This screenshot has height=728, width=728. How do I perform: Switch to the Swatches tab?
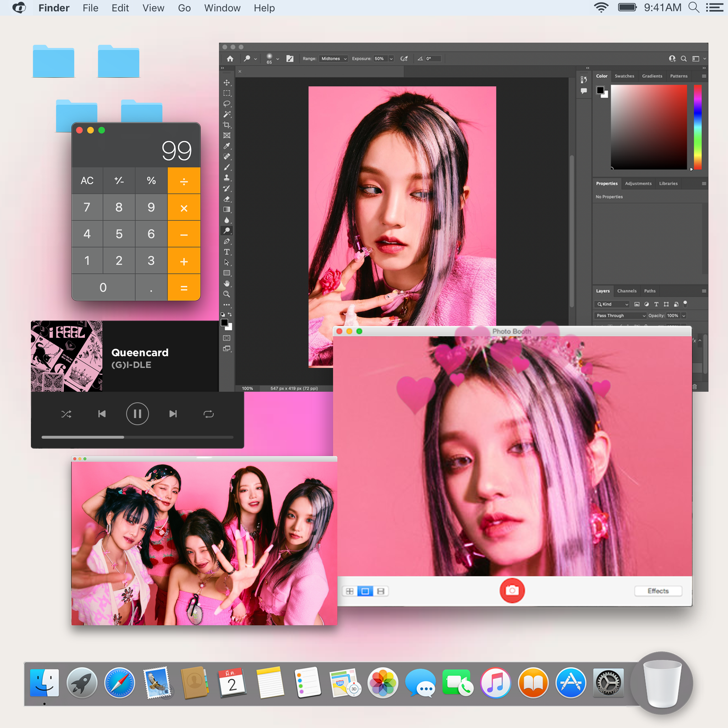624,76
